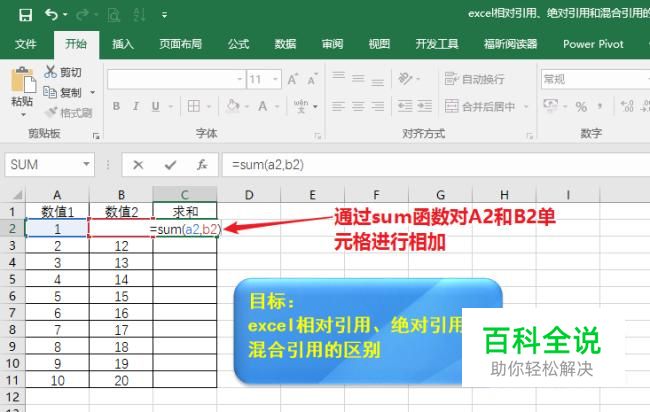Image resolution: width=650 pixels, height=412 pixels.
Task: Click the print preview icon in the quick access toolbar
Action: pos(113,15)
